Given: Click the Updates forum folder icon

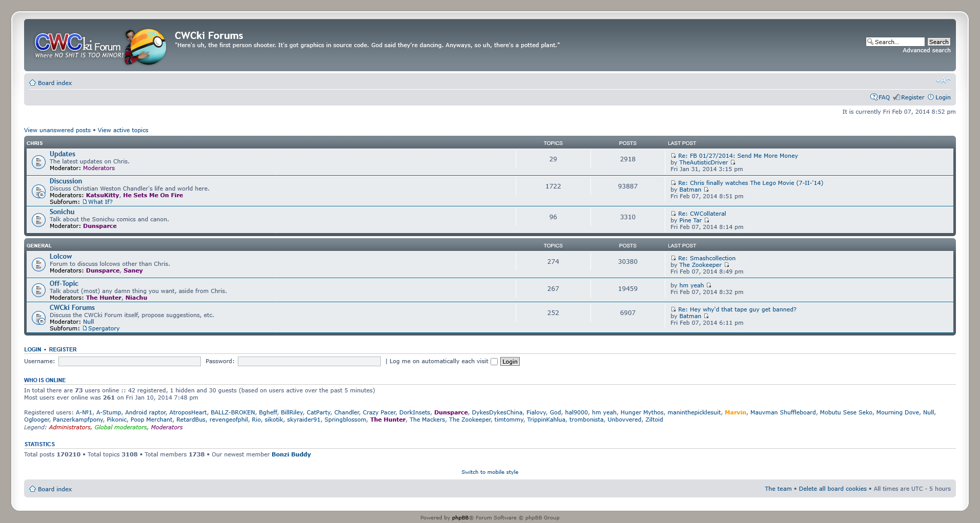Looking at the screenshot, I should (38, 162).
